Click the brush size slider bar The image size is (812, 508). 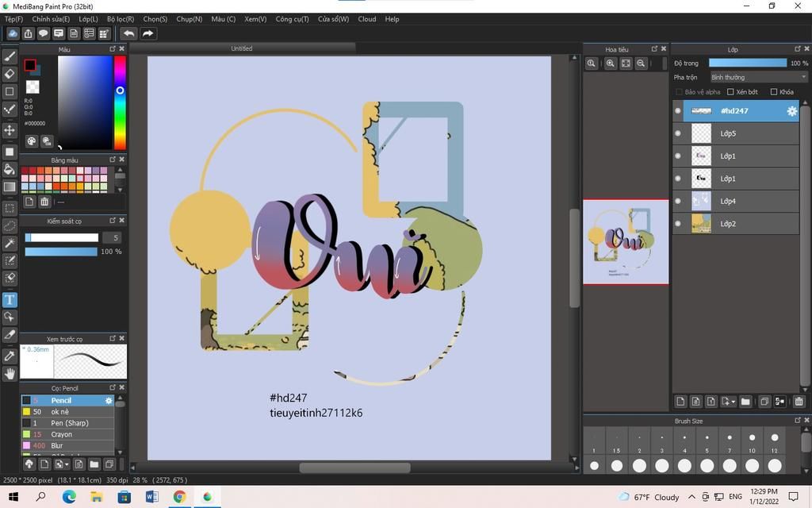(62, 237)
